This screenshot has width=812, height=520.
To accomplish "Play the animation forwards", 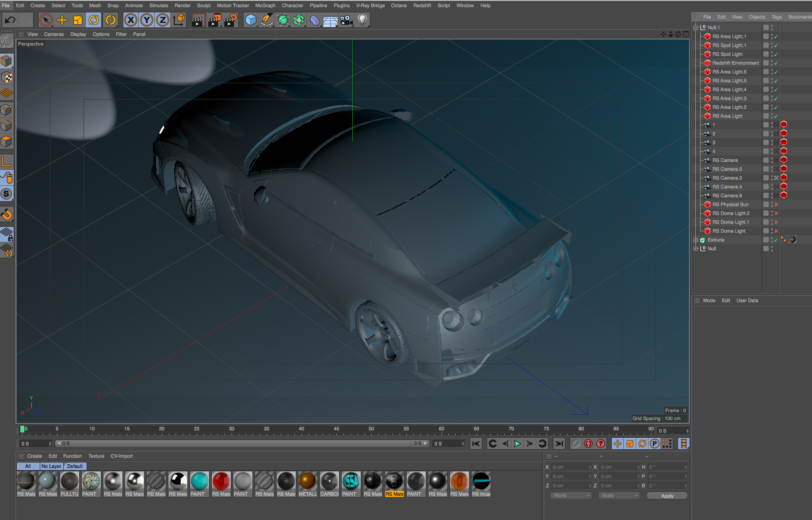I will (517, 444).
